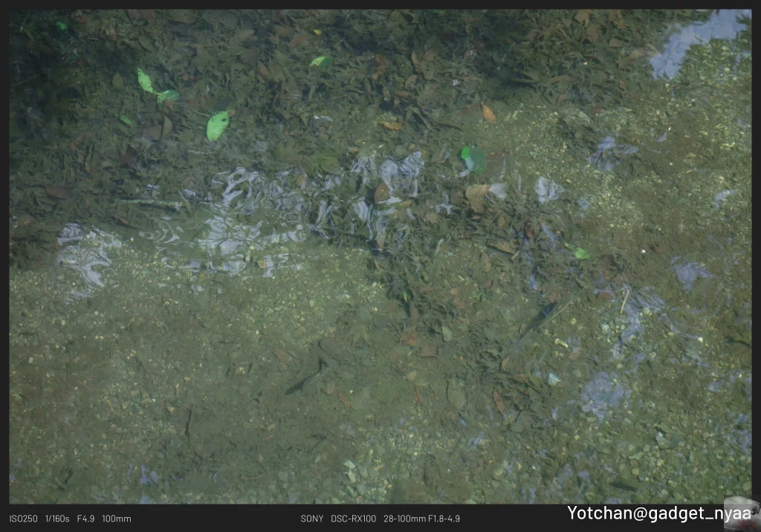The image size is (761, 532).
Task: Select the F4.9 aperture value
Action: coord(85,518)
